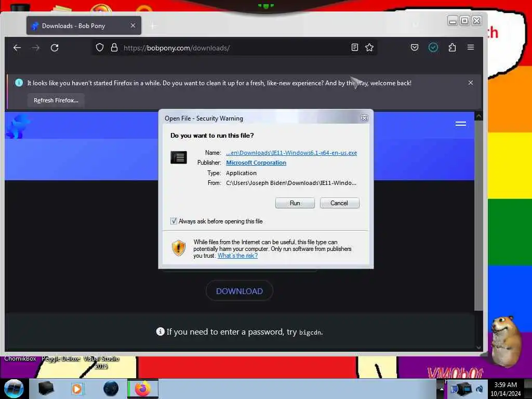Image resolution: width=532 pixels, height=399 pixels.
Task: Click the Microsoft Corporation publisher link
Action: 256,163
